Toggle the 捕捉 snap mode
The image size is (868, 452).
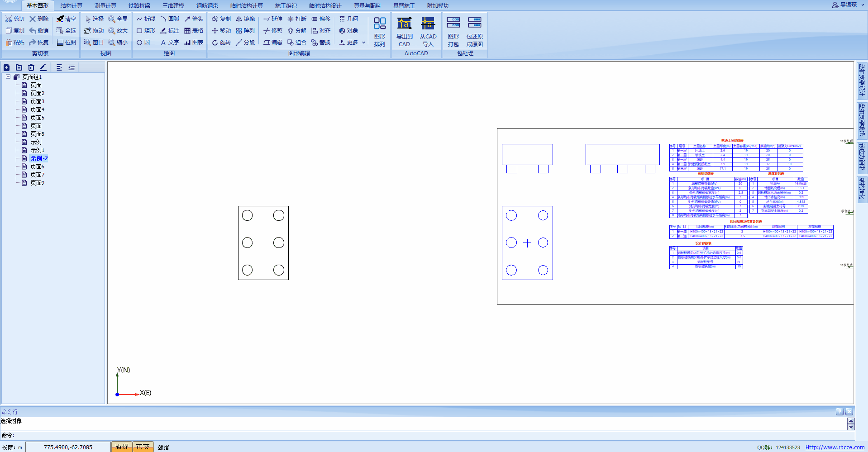pyautogui.click(x=121, y=447)
